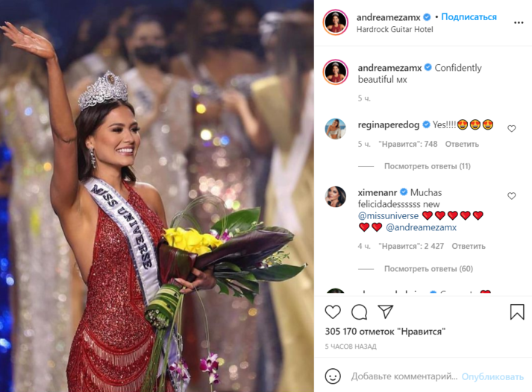Expand replies to ximenanr's comment (60)
Image resolution: width=532 pixels, height=392 pixels.
(428, 269)
